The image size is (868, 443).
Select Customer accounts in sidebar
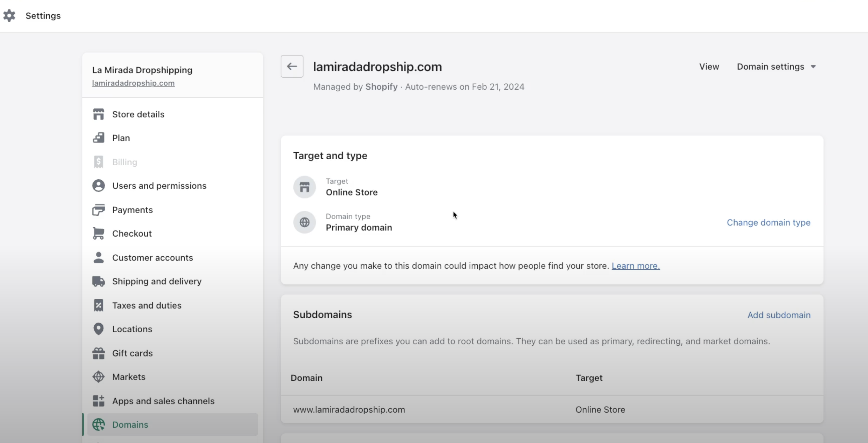click(x=152, y=257)
